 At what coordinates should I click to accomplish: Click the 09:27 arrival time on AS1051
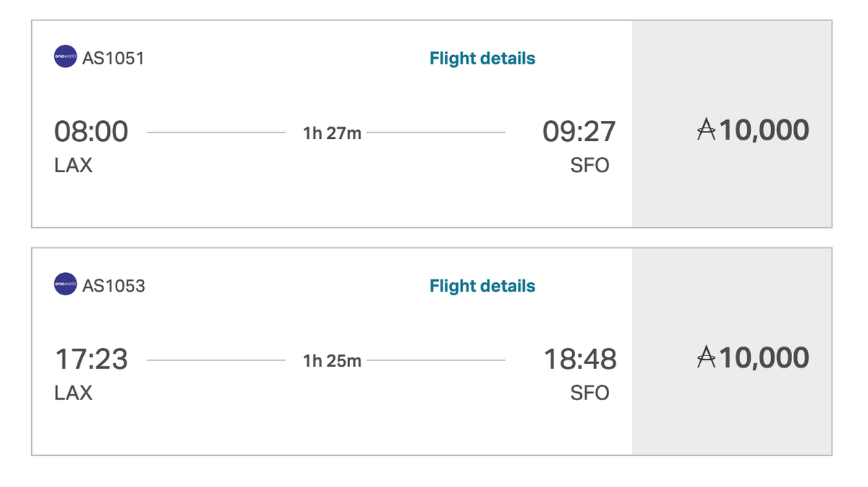579,131
